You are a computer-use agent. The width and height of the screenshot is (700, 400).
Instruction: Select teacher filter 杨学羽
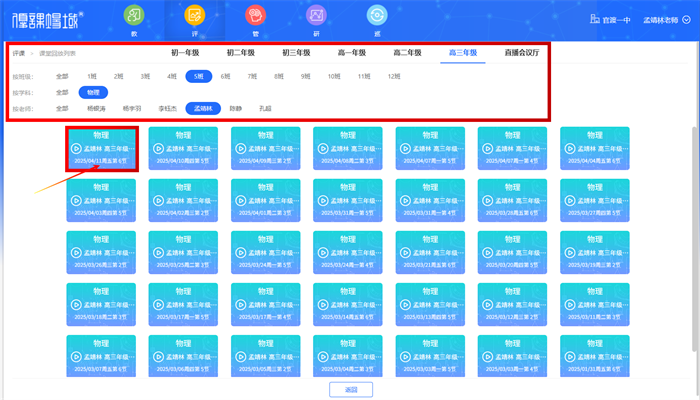click(x=131, y=108)
